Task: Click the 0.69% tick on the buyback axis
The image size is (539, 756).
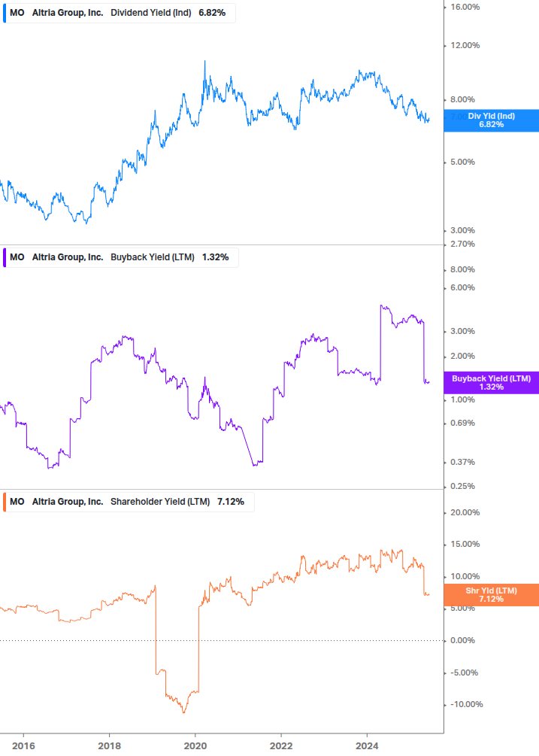Action: pyautogui.click(x=462, y=424)
